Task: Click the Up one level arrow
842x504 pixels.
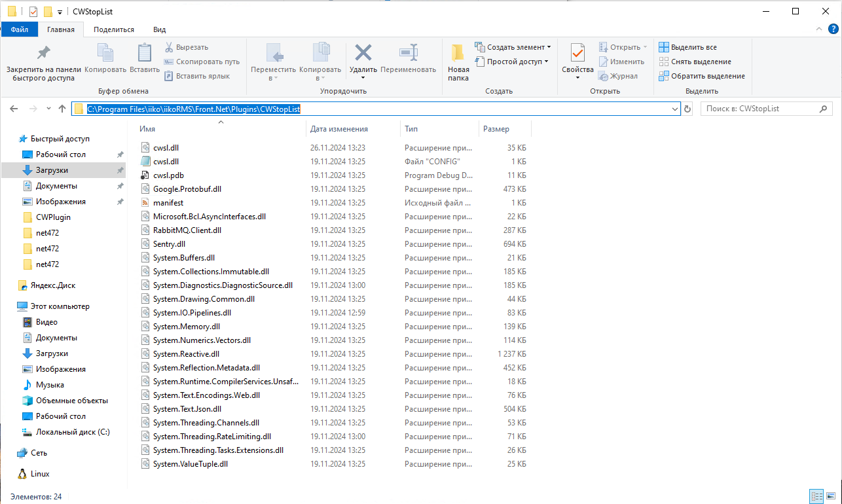Action: coord(62,109)
